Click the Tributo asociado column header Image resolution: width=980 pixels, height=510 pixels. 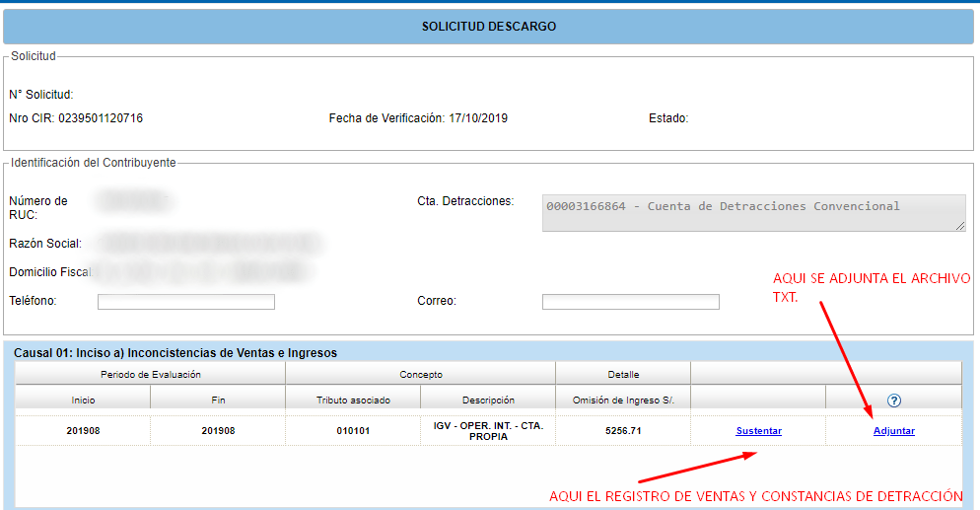tap(353, 401)
